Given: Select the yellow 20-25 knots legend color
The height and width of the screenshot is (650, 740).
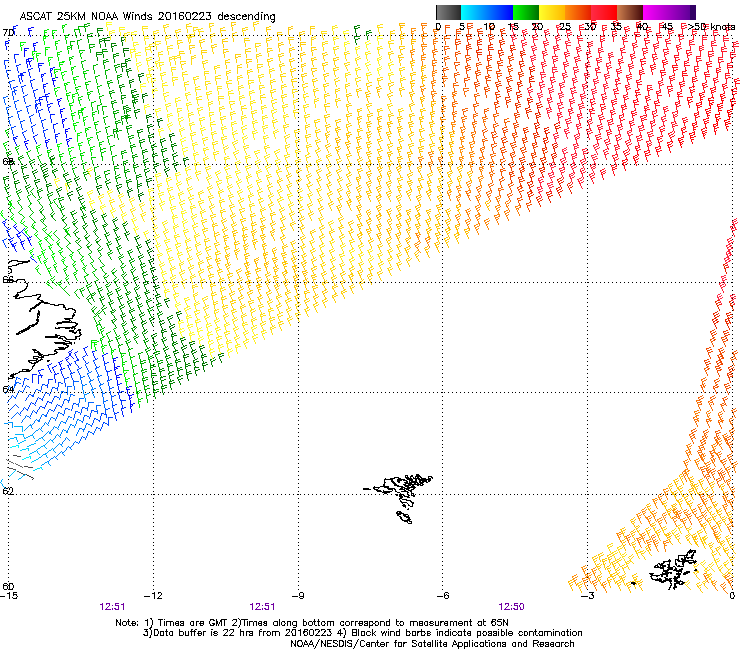Looking at the screenshot, I should [552, 12].
